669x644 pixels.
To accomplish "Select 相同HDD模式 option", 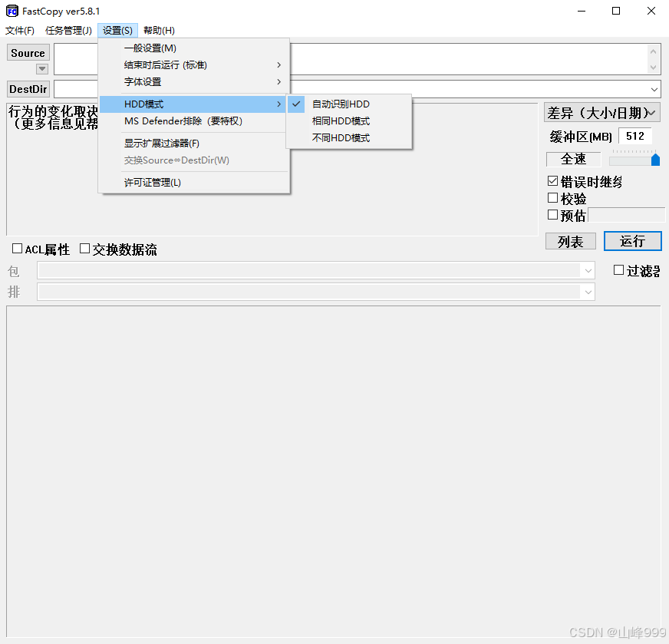I will [349, 121].
